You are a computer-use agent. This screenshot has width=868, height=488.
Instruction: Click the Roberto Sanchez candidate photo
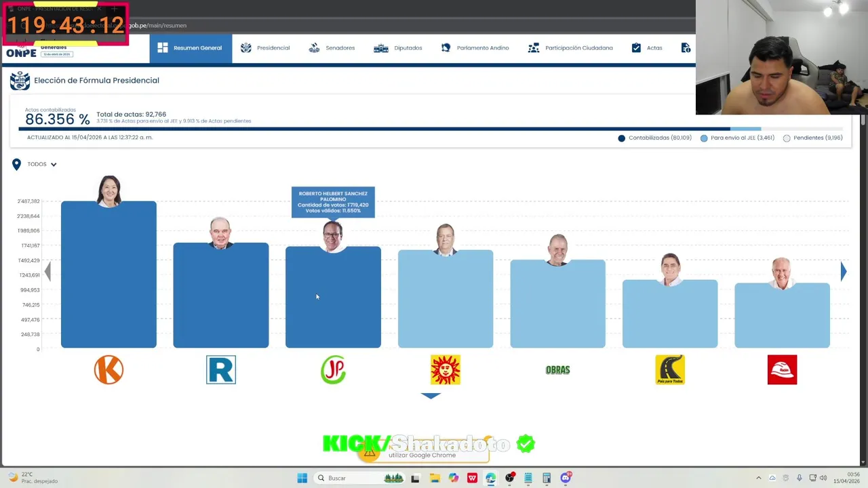[x=332, y=237]
